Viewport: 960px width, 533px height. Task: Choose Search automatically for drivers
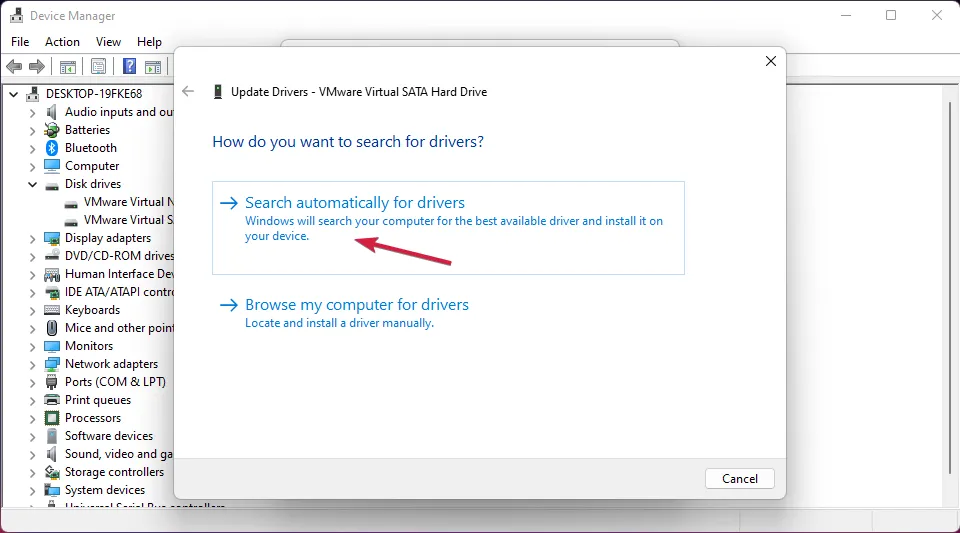point(355,203)
